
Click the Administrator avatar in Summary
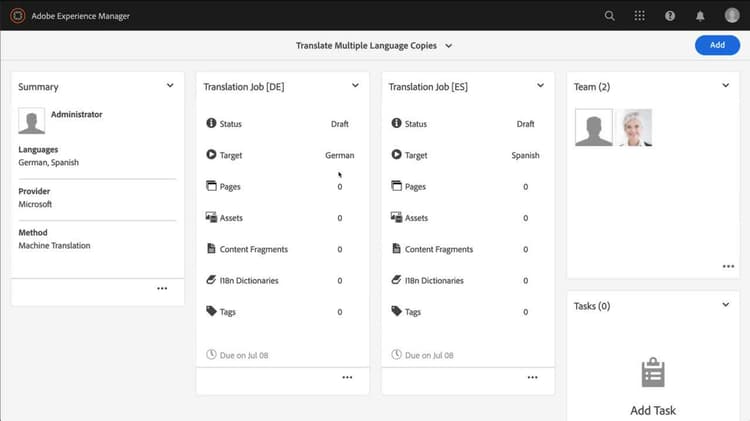pyautogui.click(x=32, y=121)
